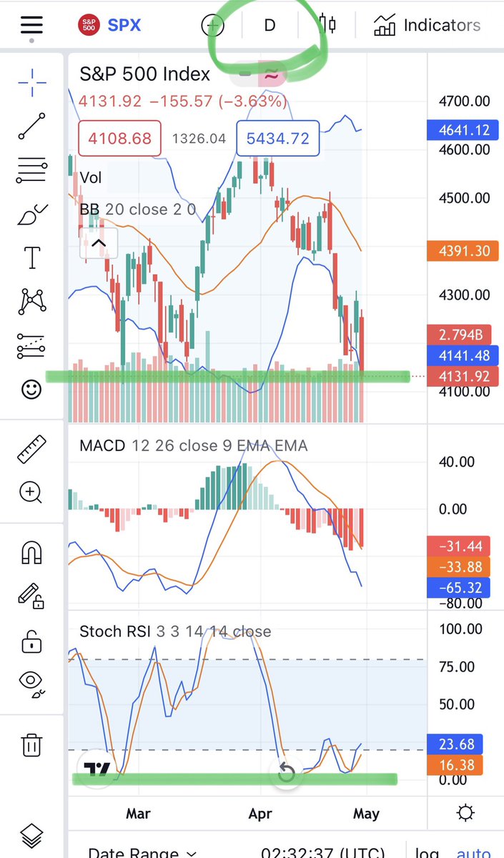This screenshot has height=858, width=504.
Task: Select the forecast position tool
Action: pos(31,345)
